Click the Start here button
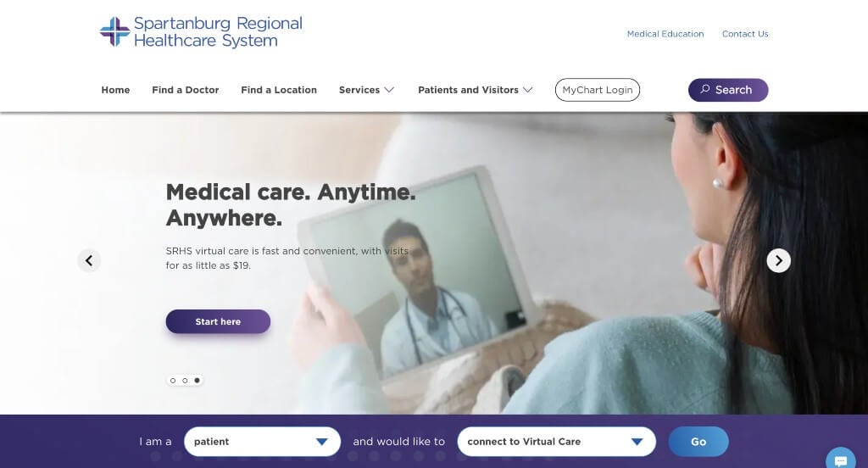This screenshot has height=468, width=868. [x=218, y=322]
